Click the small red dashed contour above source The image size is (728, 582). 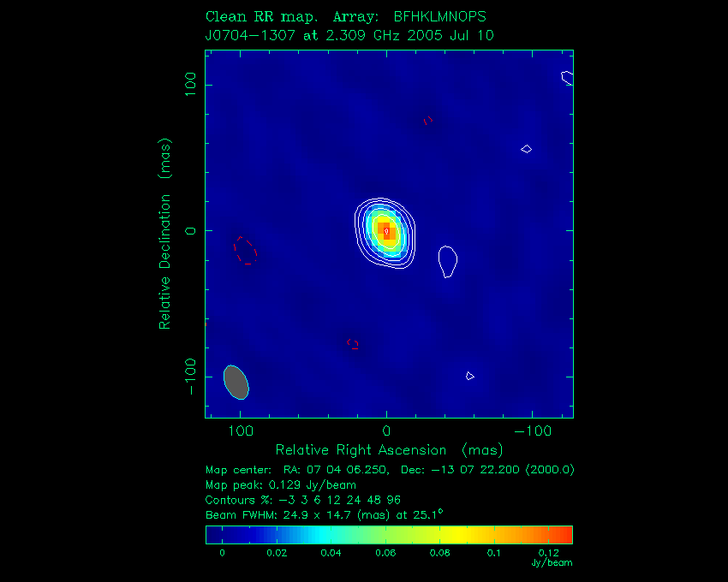tap(428, 121)
